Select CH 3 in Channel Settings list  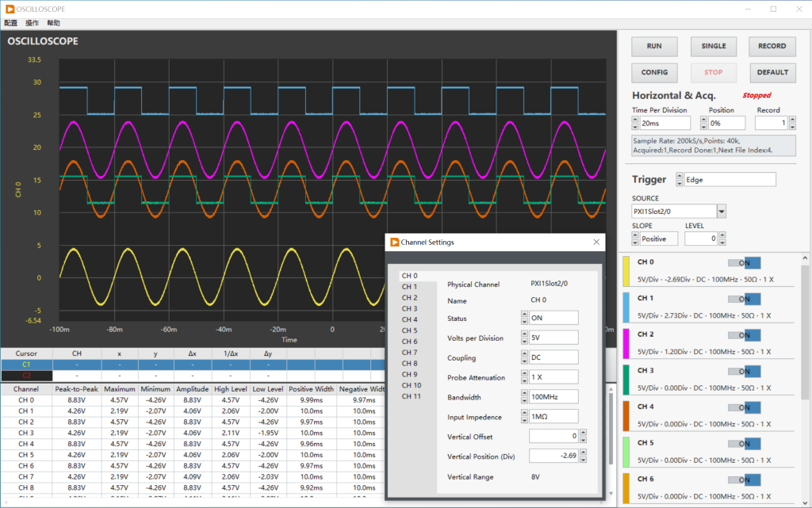click(x=417, y=308)
